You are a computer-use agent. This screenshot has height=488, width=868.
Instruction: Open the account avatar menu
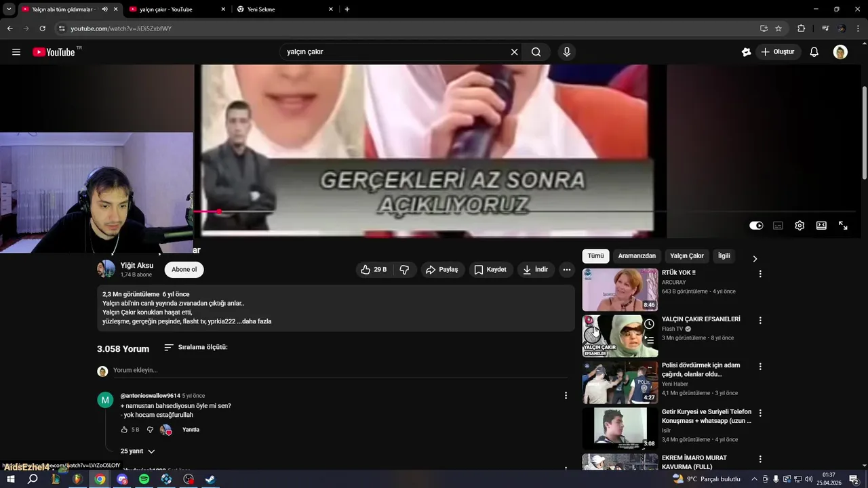pos(840,52)
